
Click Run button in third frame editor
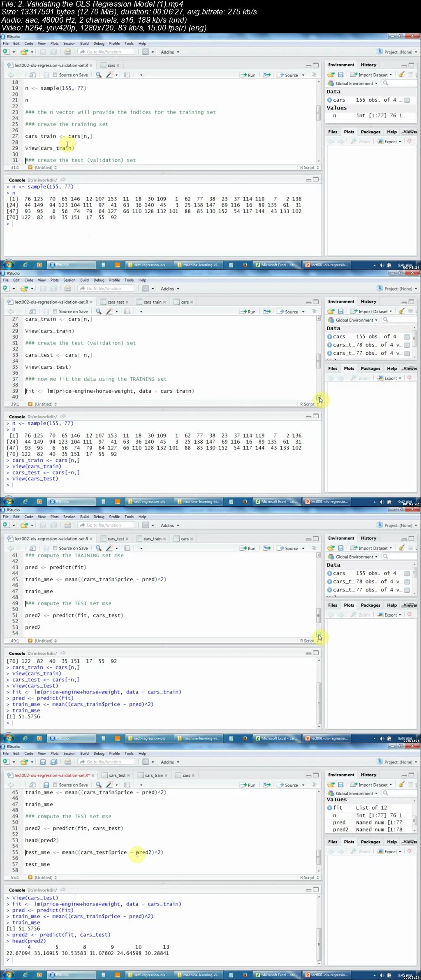[x=248, y=548]
